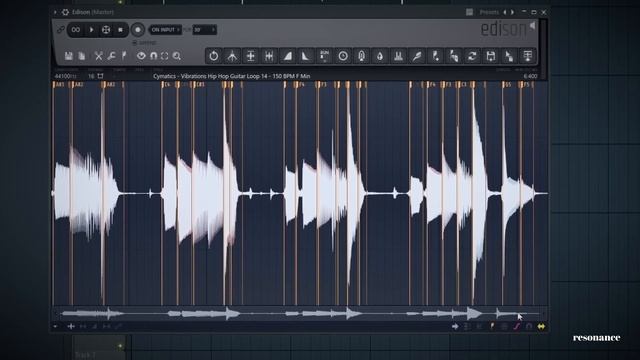Viewport: 640px width, 360px height.
Task: Click the tune loop tool
Action: pos(436,56)
